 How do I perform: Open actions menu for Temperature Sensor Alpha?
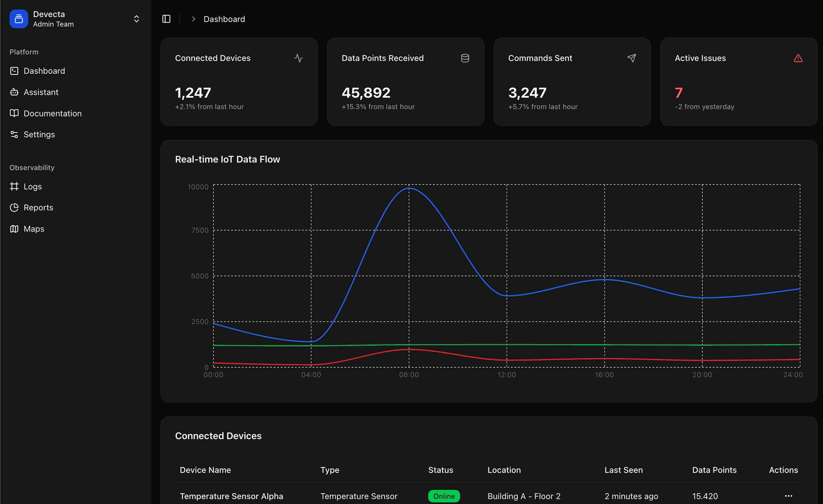788,496
